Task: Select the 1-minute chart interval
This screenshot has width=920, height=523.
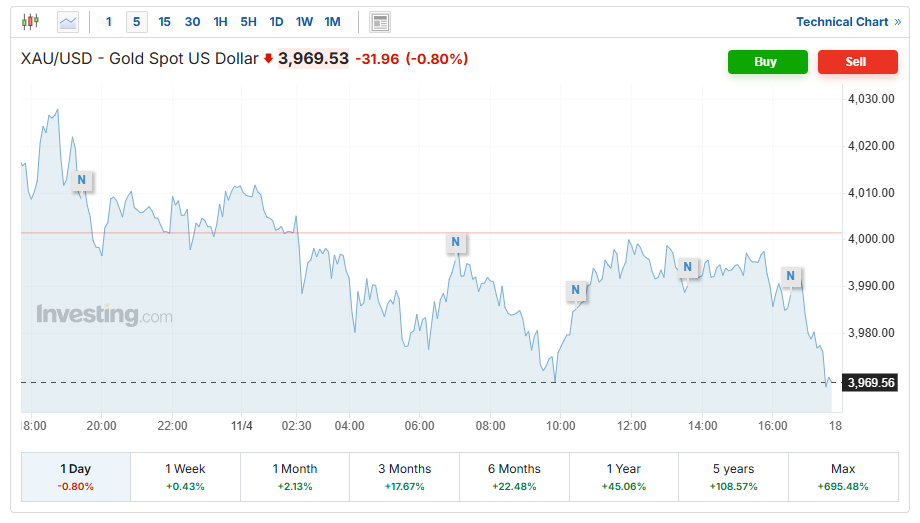Action: pos(109,22)
